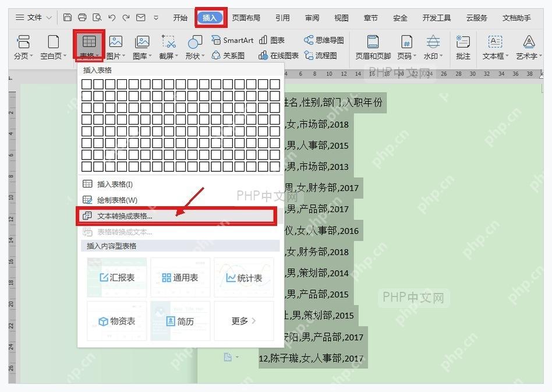Expand the 截屏 dropdown arrow

pos(176,56)
